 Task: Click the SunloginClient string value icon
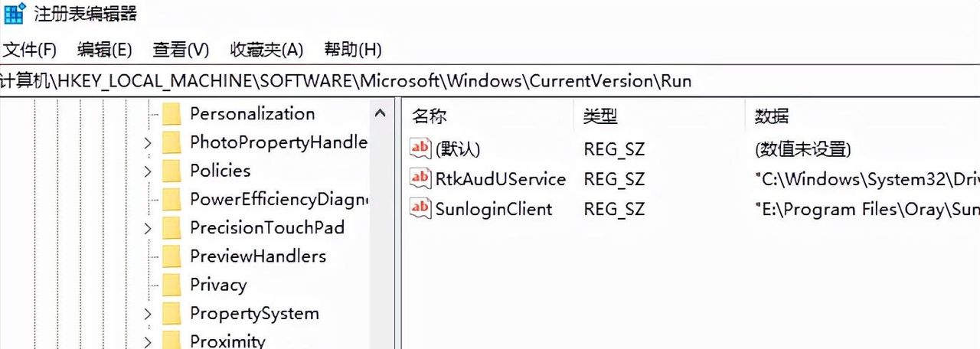tap(420, 208)
